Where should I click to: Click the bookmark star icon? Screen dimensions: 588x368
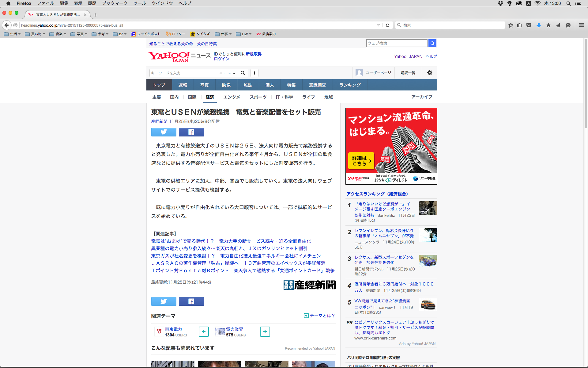click(x=511, y=25)
